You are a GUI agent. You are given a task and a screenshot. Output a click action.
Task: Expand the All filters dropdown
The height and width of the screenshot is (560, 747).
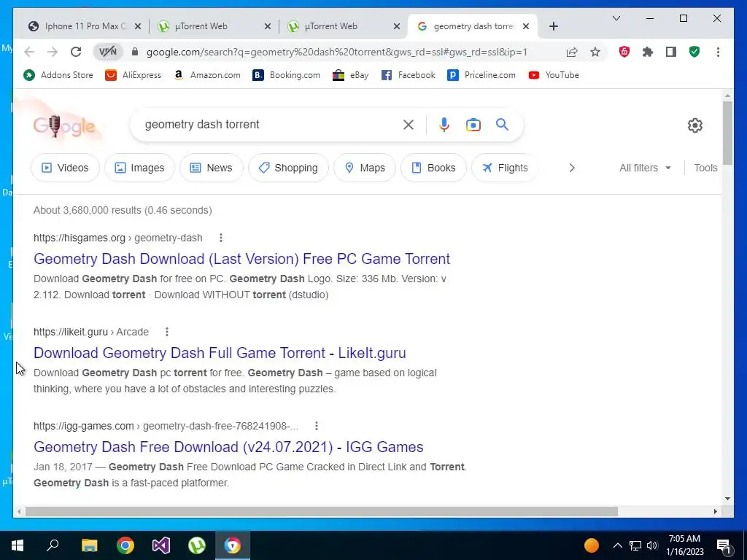click(645, 168)
